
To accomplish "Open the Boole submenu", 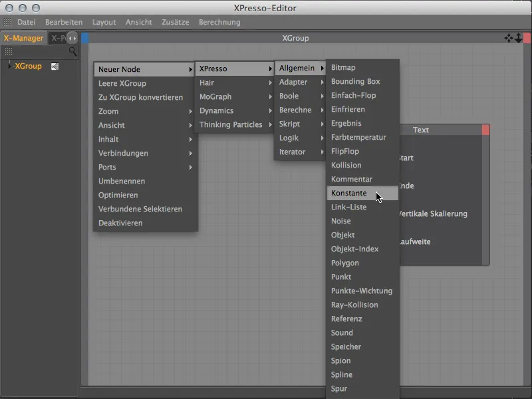I will [301, 96].
